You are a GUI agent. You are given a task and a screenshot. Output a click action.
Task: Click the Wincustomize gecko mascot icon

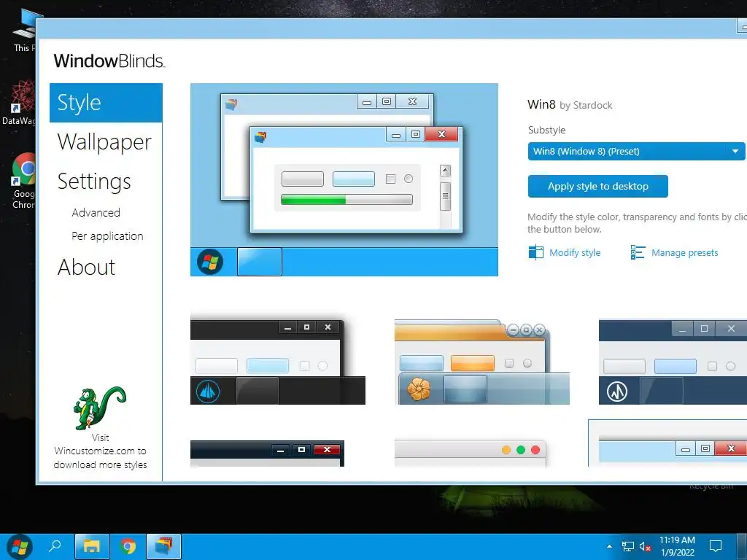pyautogui.click(x=99, y=408)
